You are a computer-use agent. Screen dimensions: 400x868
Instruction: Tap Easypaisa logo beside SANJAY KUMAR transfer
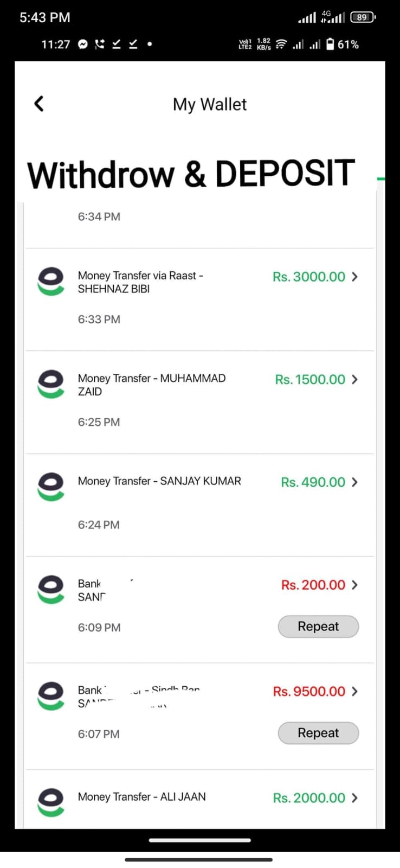click(x=50, y=486)
